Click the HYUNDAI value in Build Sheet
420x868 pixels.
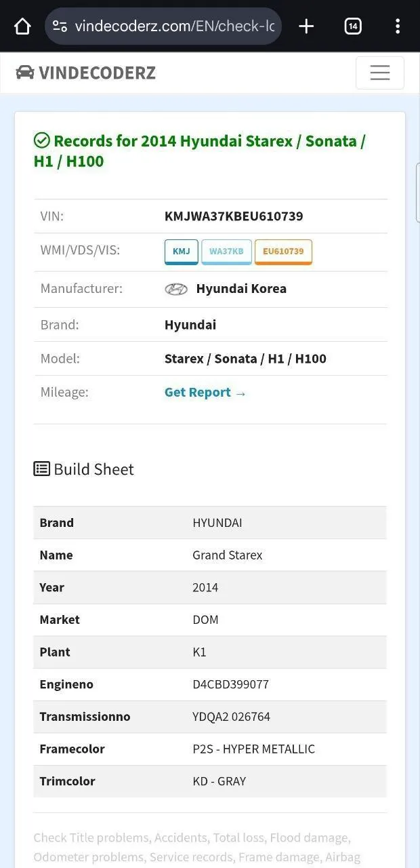(x=217, y=523)
